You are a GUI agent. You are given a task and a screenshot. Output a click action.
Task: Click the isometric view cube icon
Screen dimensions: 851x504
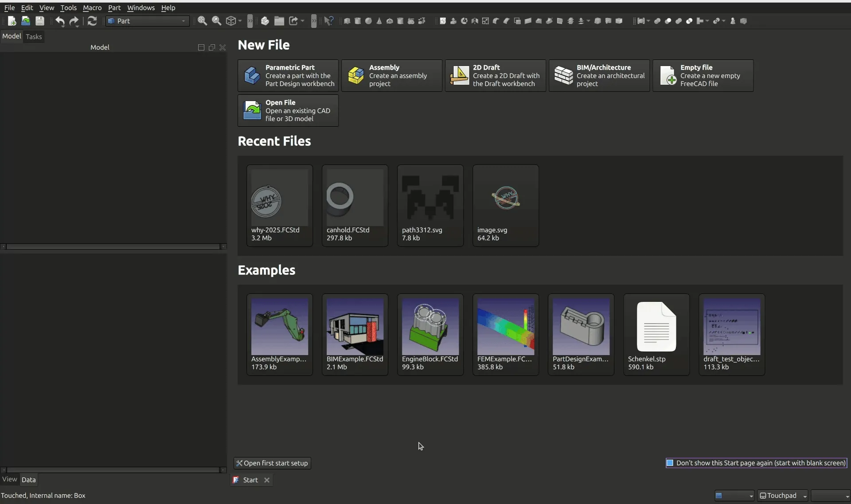[231, 21]
